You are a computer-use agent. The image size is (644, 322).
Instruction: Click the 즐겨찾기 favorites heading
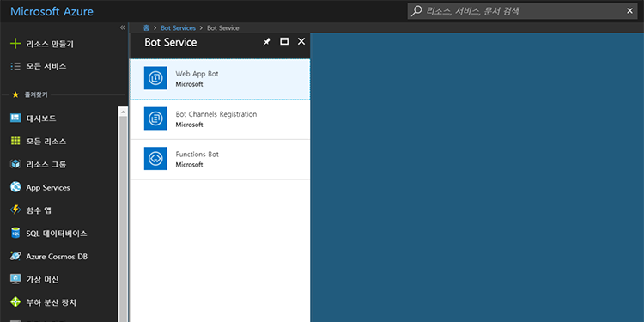(36, 94)
